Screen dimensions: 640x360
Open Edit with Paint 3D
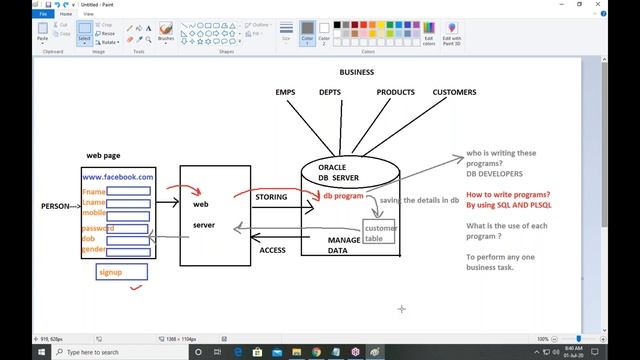452,33
